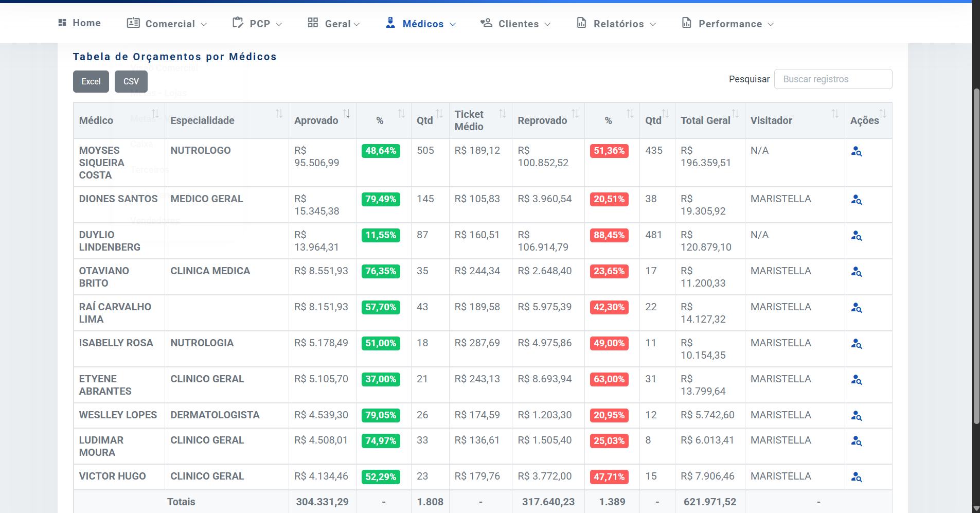The width and height of the screenshot is (980, 513).
Task: Open details icon for ISABELLY ROSA
Action: coord(856,344)
